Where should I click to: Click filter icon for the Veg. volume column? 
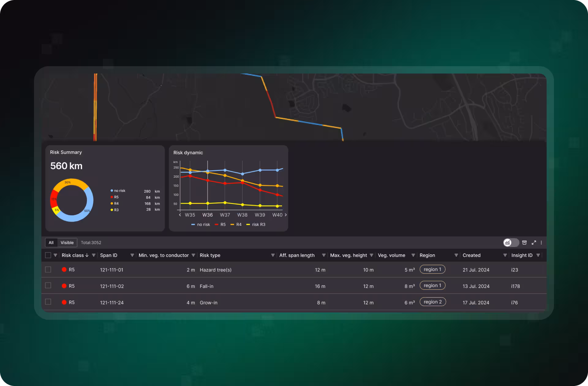click(413, 255)
